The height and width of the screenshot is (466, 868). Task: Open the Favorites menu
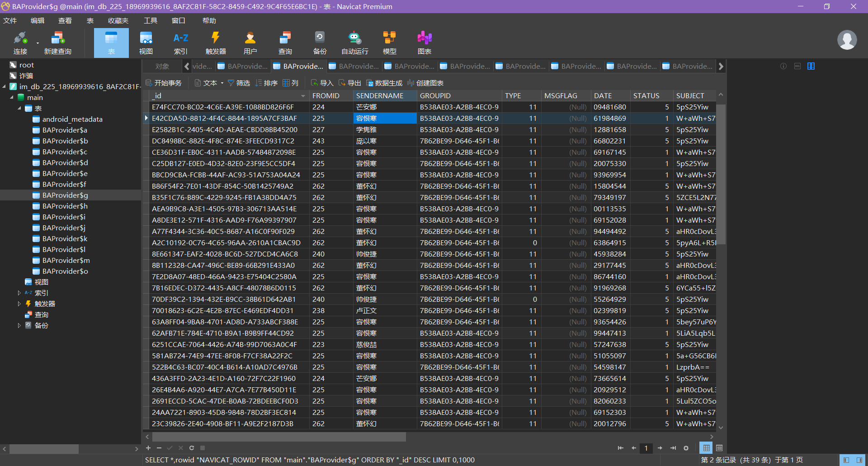(118, 21)
